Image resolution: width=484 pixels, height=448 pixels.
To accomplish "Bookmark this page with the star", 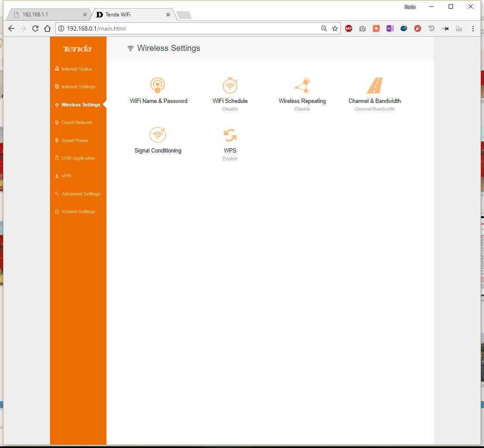I will [334, 28].
